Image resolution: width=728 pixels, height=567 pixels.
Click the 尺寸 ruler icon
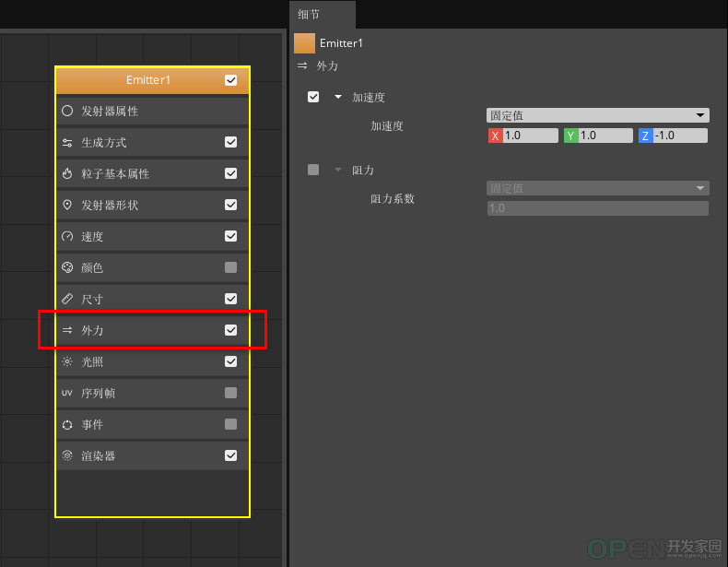[67, 299]
